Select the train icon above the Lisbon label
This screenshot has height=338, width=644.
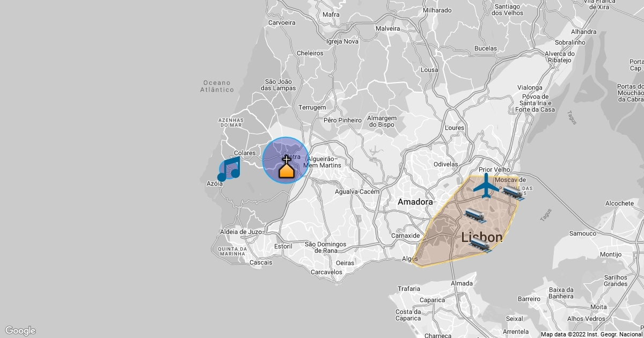[x=475, y=215]
